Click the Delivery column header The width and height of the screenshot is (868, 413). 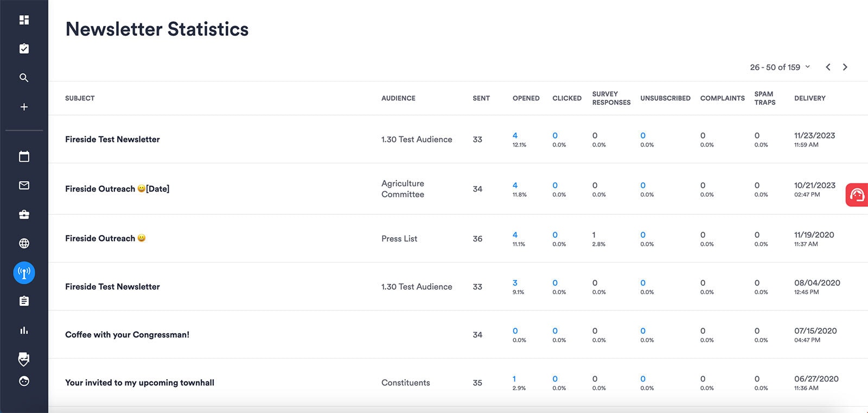pyautogui.click(x=809, y=98)
